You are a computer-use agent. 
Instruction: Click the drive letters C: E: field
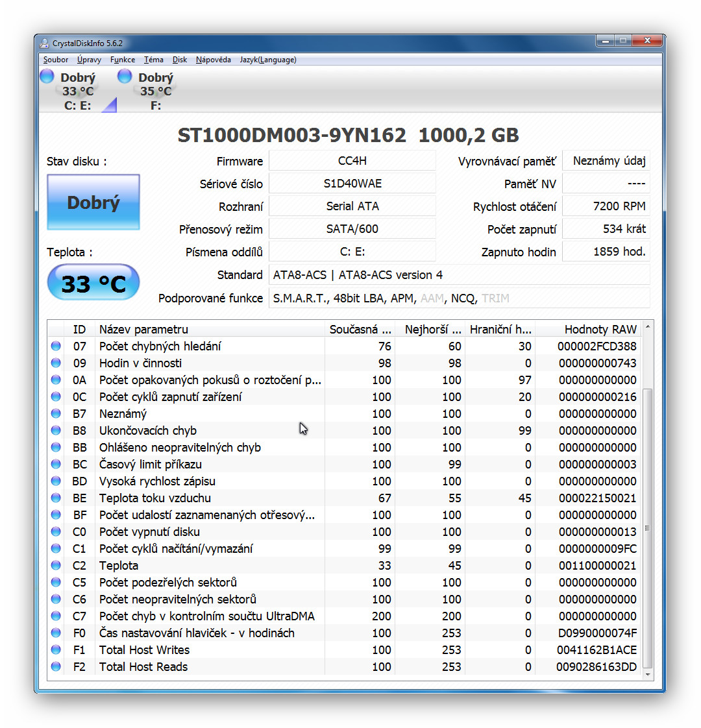[x=352, y=252]
